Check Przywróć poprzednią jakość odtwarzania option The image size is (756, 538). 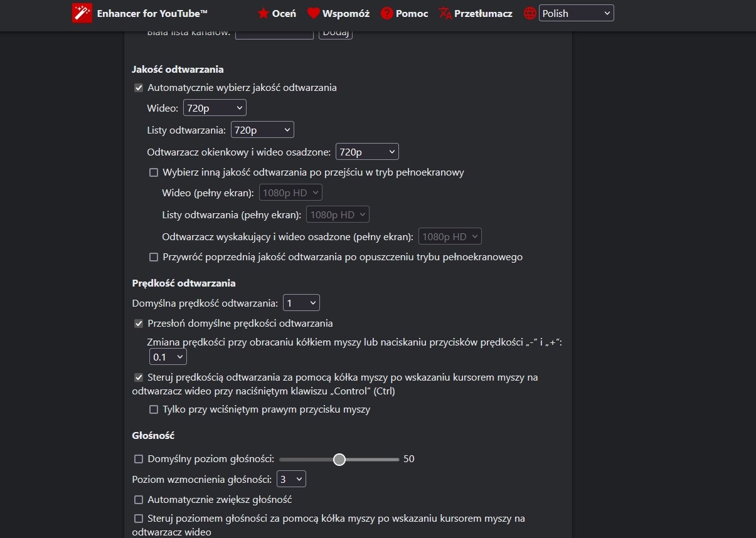pyautogui.click(x=154, y=257)
